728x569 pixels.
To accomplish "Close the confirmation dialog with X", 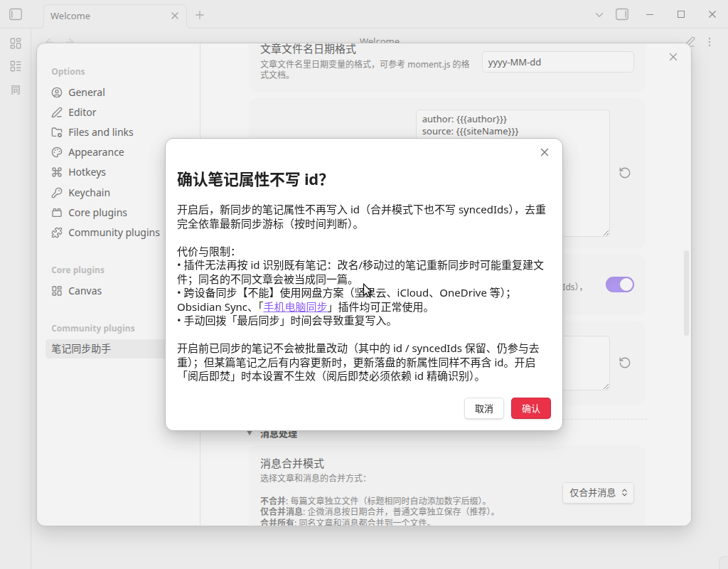I will [545, 152].
